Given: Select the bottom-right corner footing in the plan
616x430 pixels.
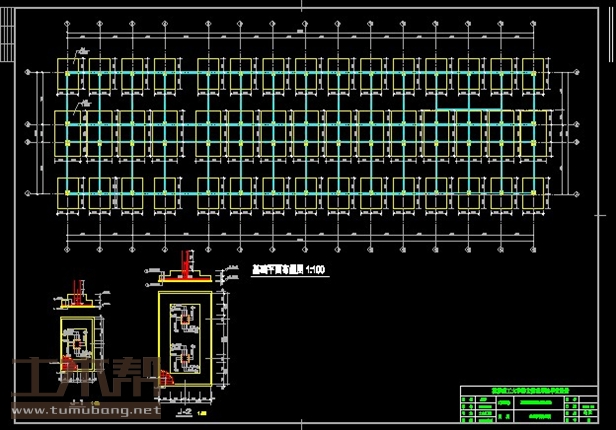Looking at the screenshot, I should 535,193.
